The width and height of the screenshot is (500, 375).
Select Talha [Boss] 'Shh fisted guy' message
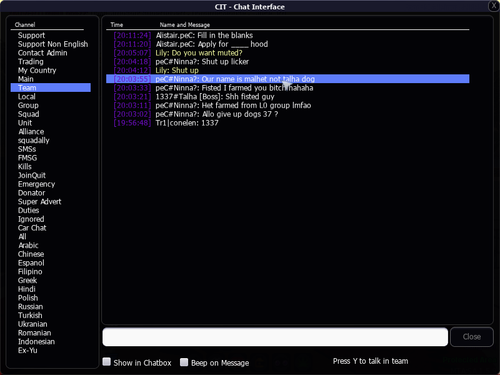(288, 97)
